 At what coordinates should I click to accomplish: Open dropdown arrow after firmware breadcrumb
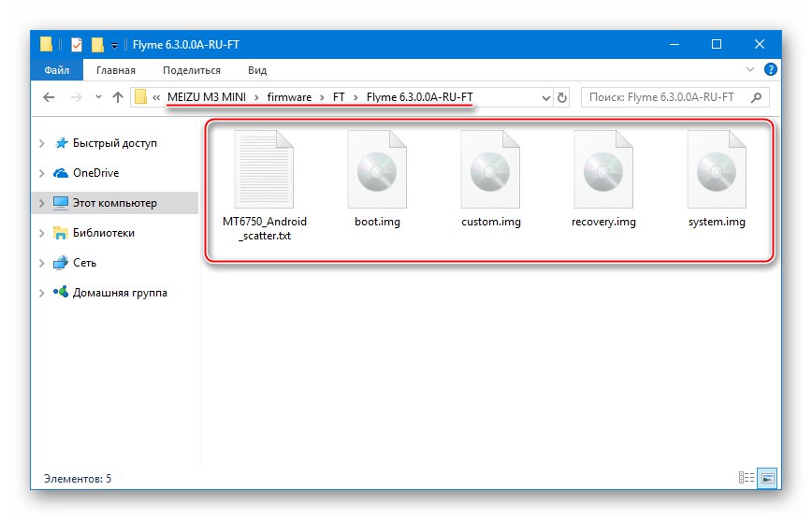[322, 97]
